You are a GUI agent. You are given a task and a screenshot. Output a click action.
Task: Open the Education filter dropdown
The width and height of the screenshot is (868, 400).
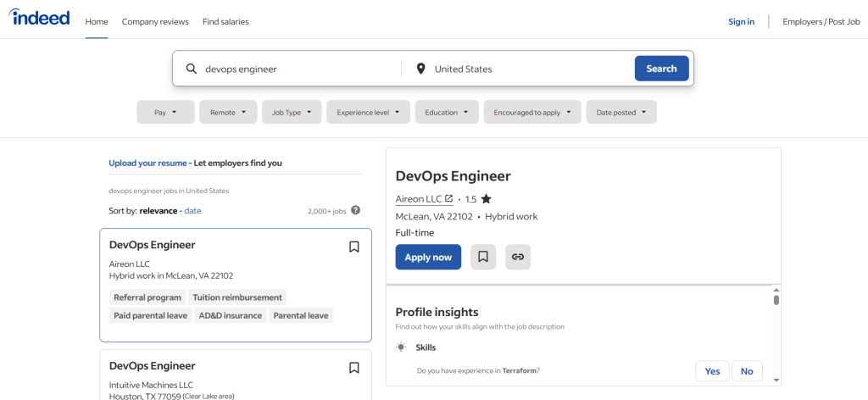(447, 112)
